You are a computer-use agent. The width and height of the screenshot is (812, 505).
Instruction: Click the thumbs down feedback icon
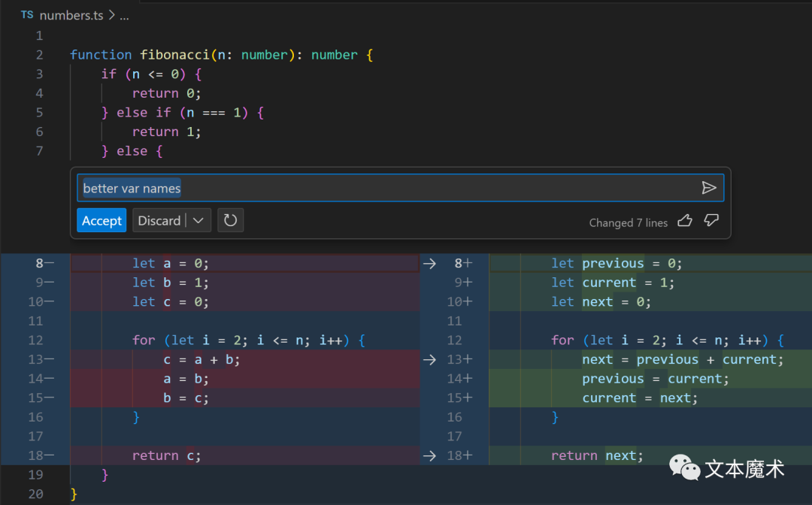click(x=711, y=221)
